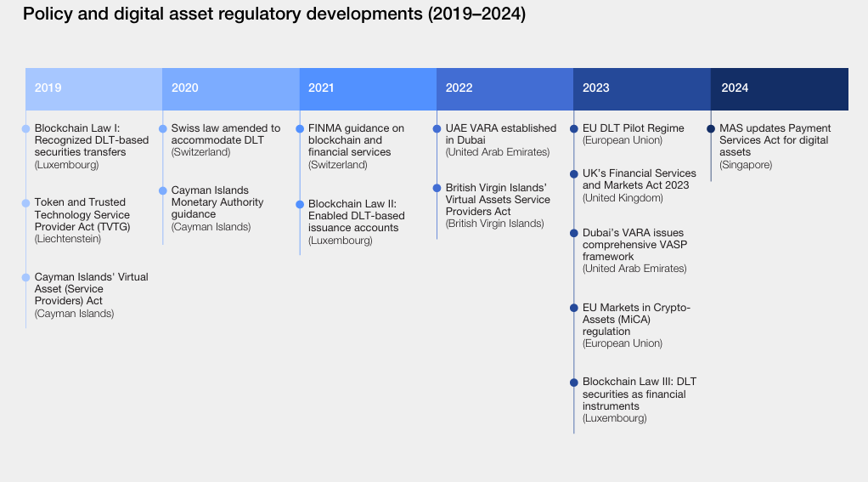
Task: Click '(Luxembourg)' under Blockchain Law II
Action: pyautogui.click(x=341, y=241)
